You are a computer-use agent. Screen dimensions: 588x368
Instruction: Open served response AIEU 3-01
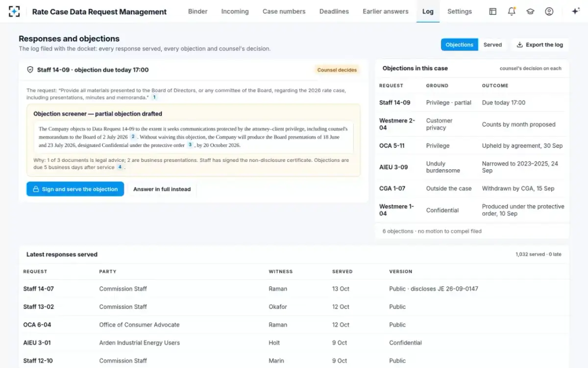294,343
